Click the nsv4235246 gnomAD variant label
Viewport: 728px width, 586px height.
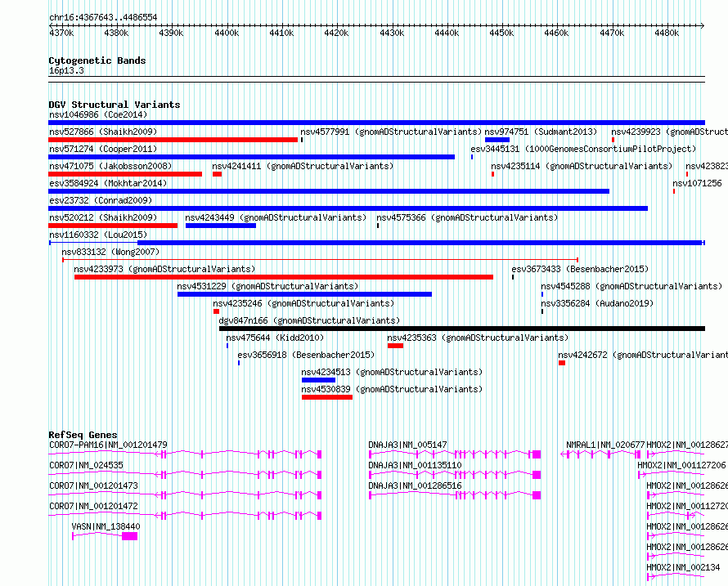coord(303,303)
